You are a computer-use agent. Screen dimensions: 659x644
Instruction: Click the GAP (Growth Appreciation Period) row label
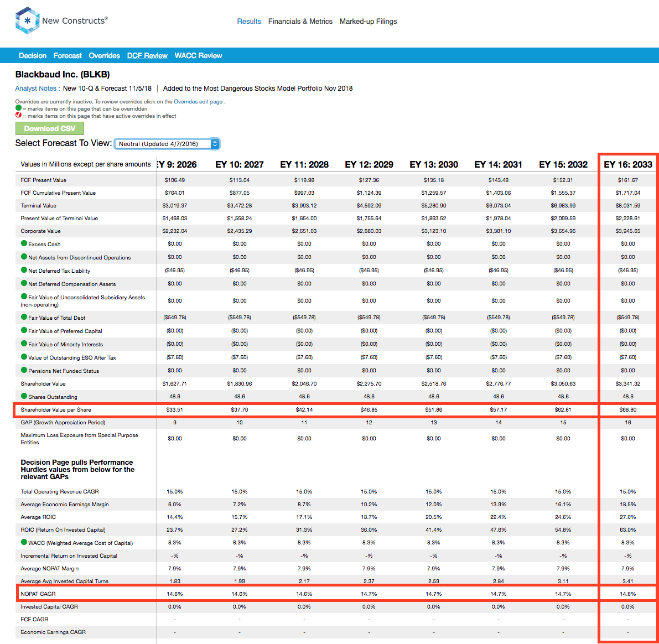point(63,422)
